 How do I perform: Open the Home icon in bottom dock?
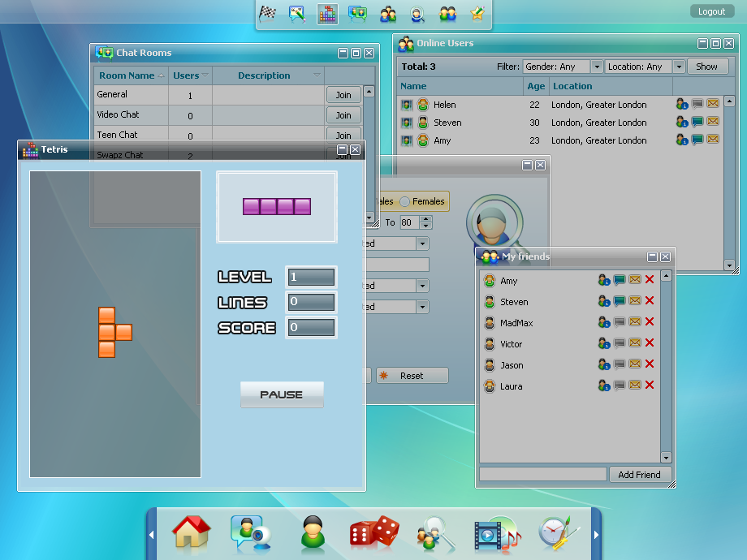(192, 533)
